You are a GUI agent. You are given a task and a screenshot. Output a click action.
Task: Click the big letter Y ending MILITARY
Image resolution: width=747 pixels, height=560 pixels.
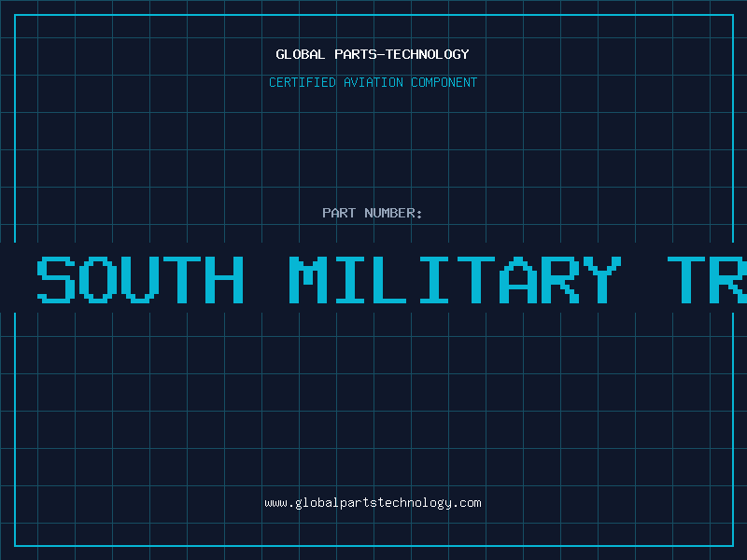click(x=602, y=279)
